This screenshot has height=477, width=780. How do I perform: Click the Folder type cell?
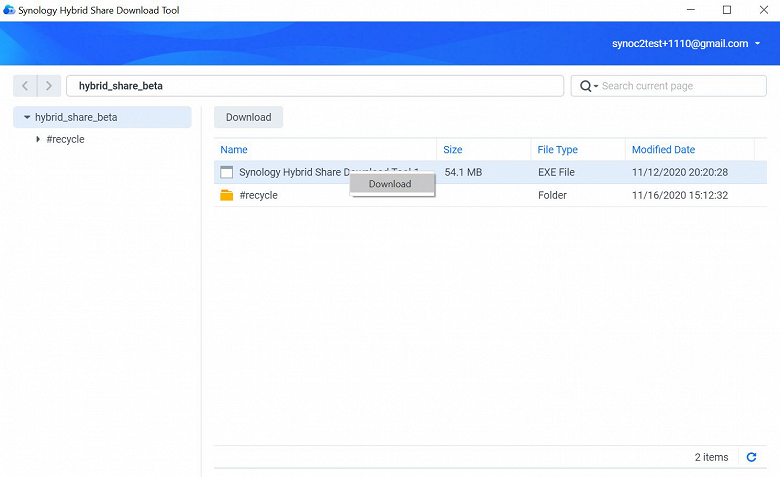pos(552,195)
